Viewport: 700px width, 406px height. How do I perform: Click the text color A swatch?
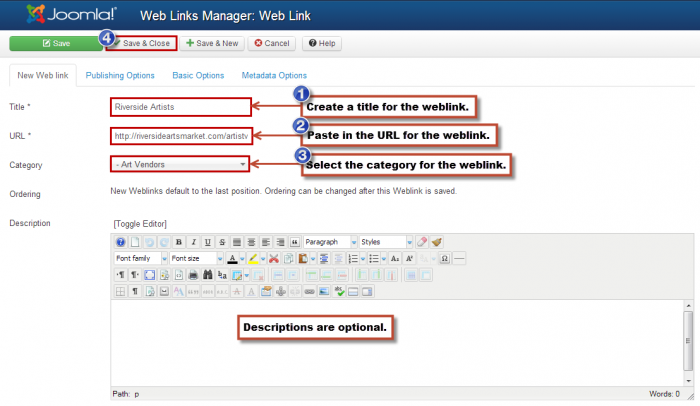pos(232,258)
